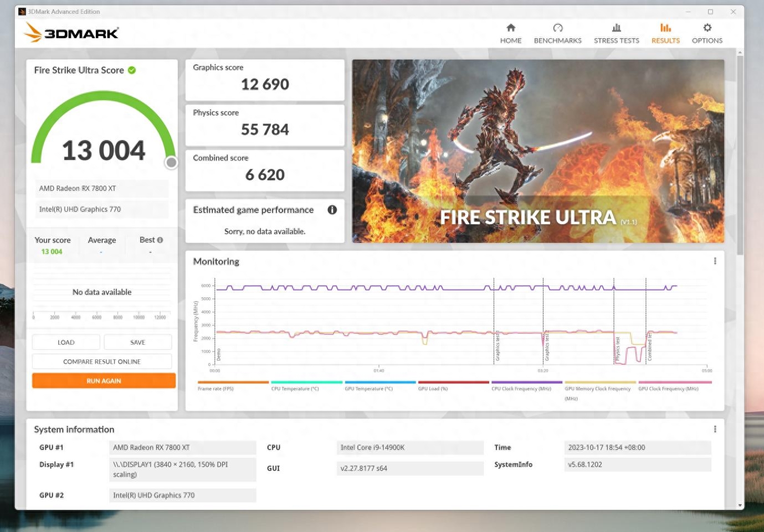The image size is (764, 532).
Task: Click the Display #1 resolution field
Action: (183, 469)
